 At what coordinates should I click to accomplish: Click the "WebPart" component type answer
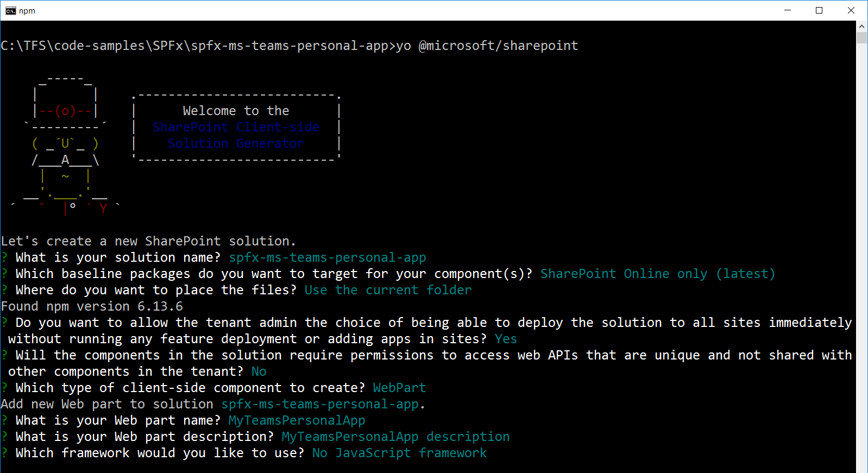(x=399, y=388)
